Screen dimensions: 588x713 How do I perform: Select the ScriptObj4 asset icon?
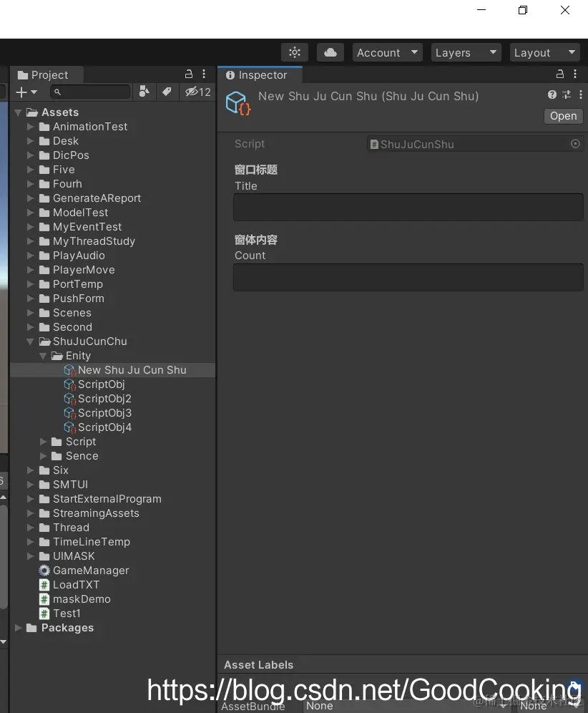tap(70, 427)
